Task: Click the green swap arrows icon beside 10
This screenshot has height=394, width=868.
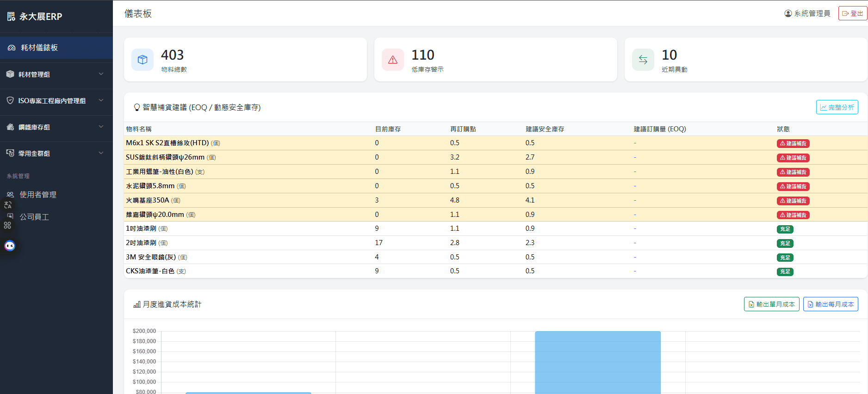Action: [x=643, y=60]
